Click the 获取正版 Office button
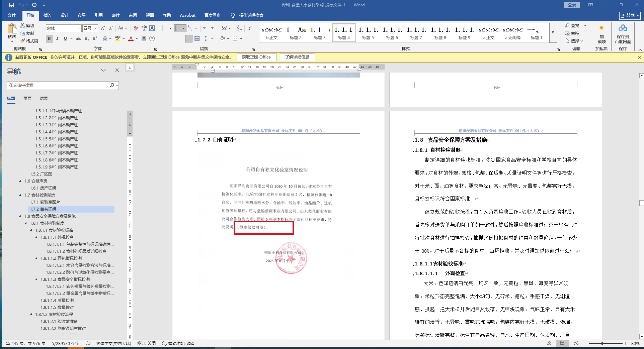The image size is (644, 349). coord(256,57)
